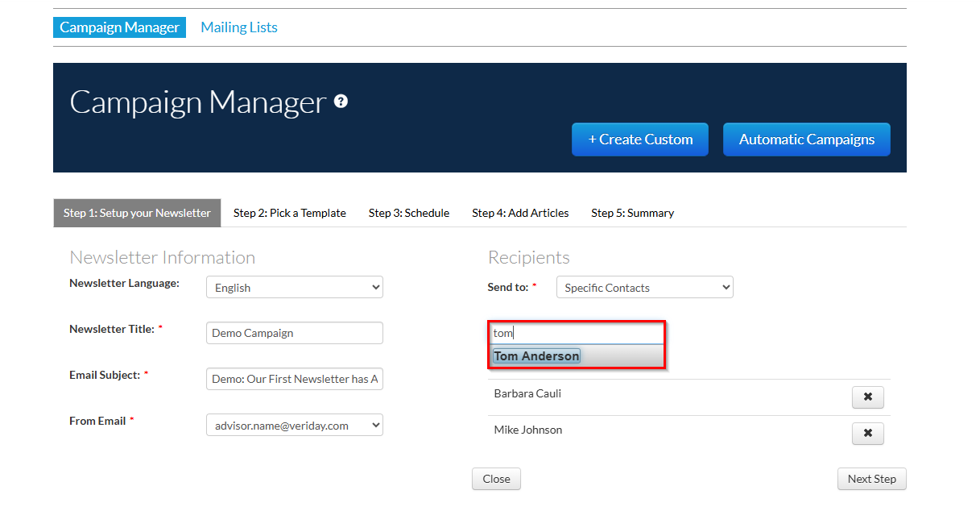The height and width of the screenshot is (507, 980).
Task: Open the From Email dropdown
Action: click(x=295, y=425)
